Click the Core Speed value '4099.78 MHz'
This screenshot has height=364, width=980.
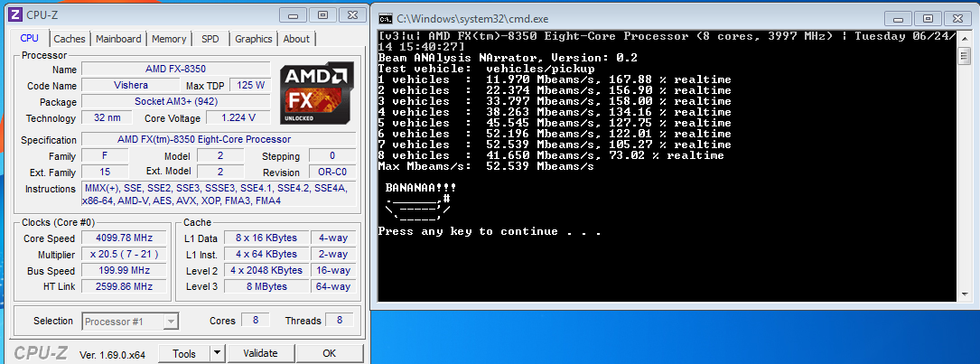click(123, 238)
